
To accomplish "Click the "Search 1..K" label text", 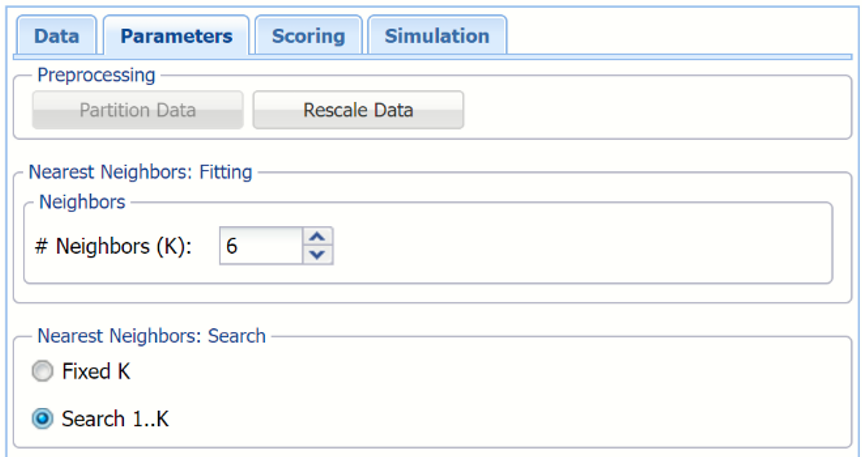I will coord(115,419).
